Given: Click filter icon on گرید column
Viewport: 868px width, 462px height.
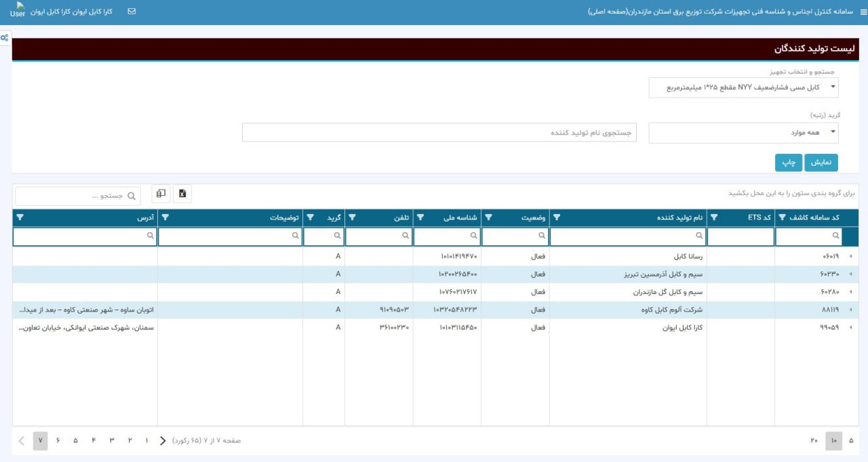Looking at the screenshot, I should coord(311,217).
